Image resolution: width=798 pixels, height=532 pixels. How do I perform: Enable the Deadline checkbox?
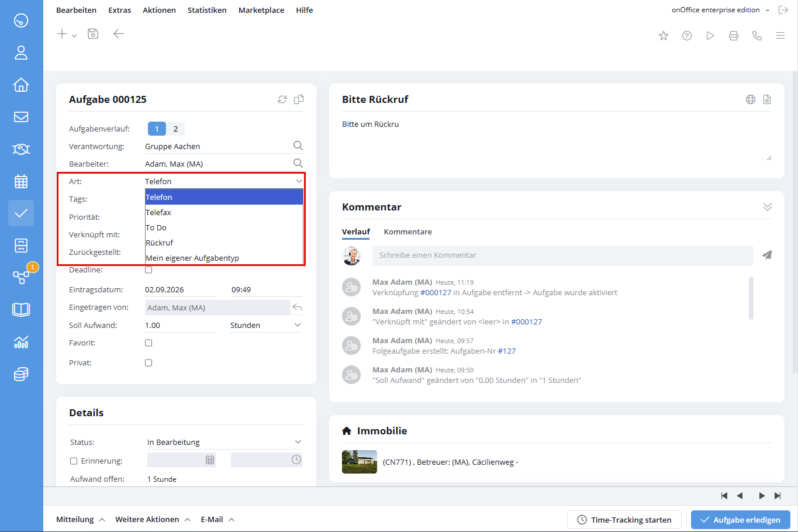[148, 270]
